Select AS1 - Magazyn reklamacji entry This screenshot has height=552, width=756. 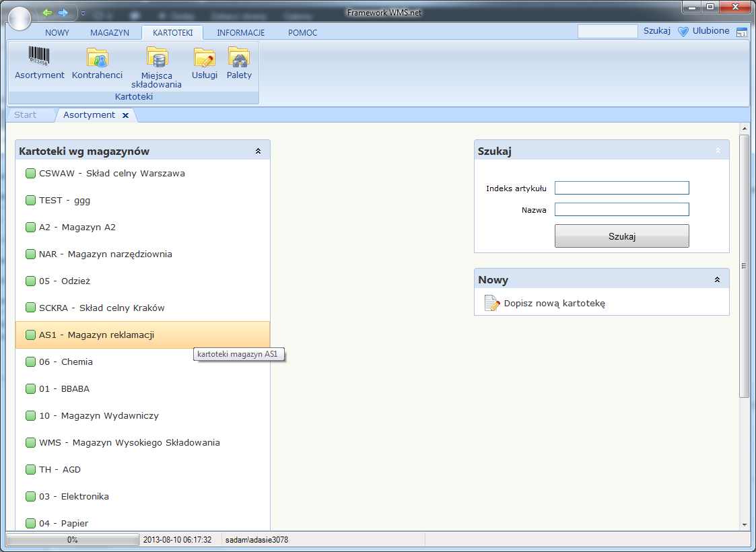(x=143, y=335)
